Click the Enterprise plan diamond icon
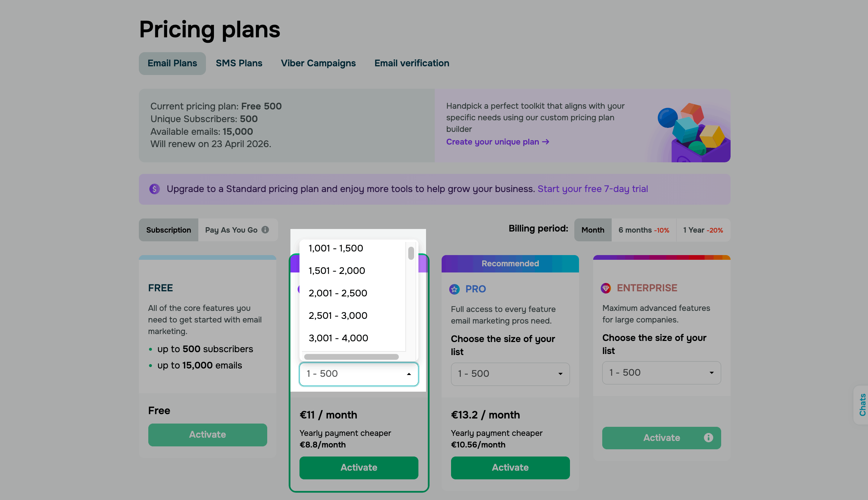The height and width of the screenshot is (500, 868). (x=605, y=288)
